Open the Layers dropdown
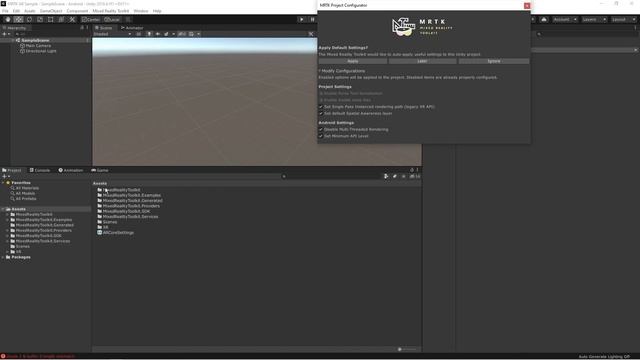The width and height of the screenshot is (640, 360). [593, 20]
